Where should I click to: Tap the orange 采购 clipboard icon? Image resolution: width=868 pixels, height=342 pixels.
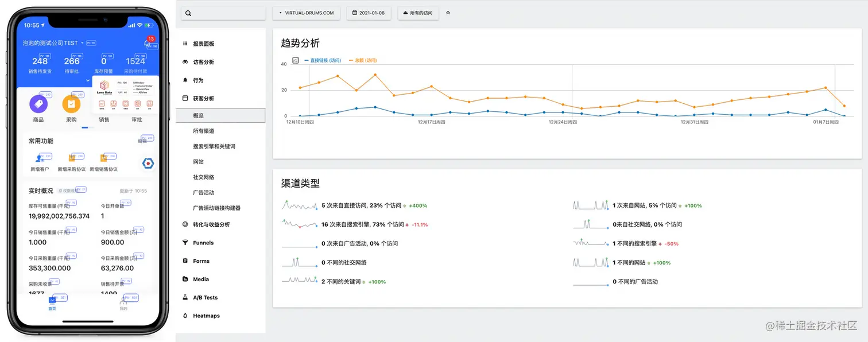point(71,104)
